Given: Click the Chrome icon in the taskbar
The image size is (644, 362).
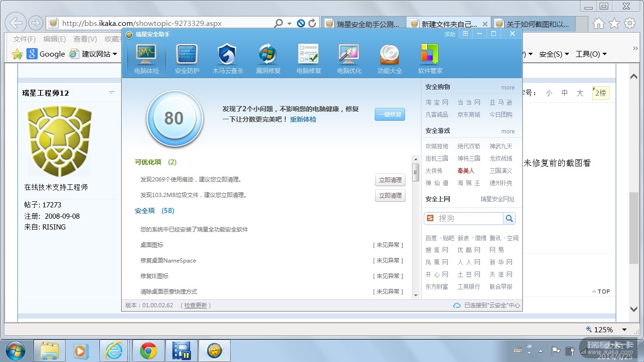Looking at the screenshot, I should click(148, 351).
